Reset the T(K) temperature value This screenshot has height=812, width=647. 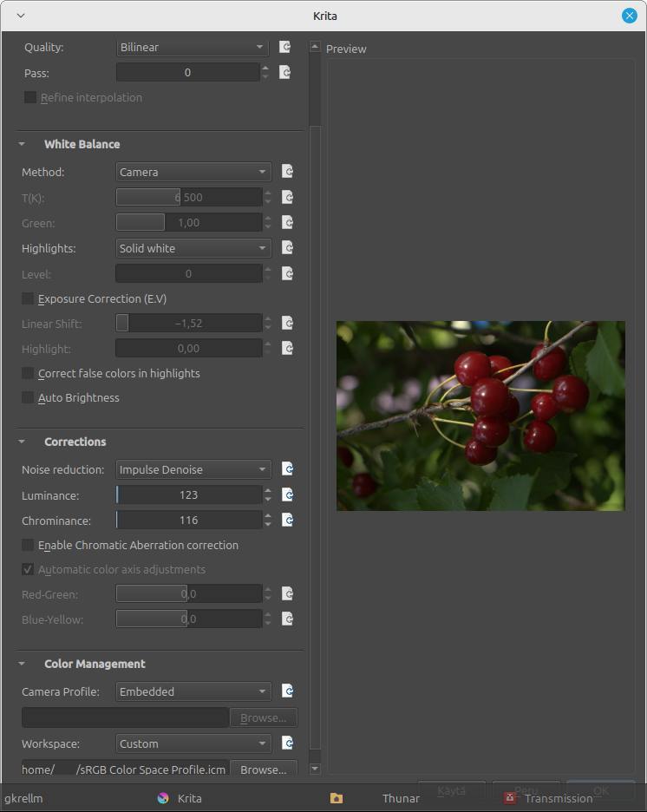tap(288, 197)
